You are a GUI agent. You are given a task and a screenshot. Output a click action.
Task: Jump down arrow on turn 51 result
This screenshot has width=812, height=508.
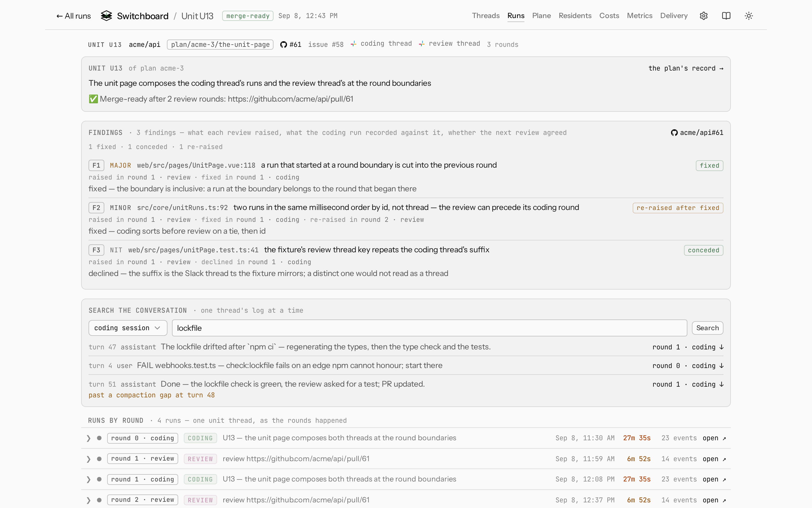721,384
